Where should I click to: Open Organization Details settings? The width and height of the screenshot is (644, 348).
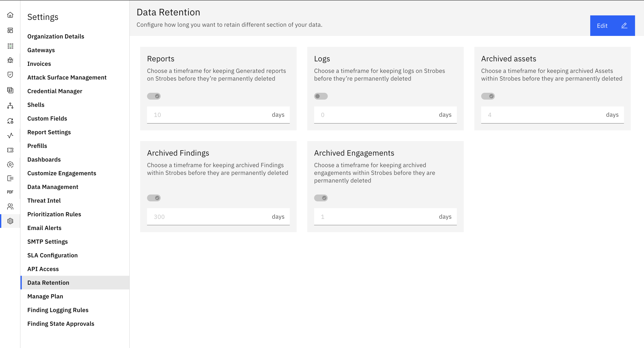click(x=56, y=36)
